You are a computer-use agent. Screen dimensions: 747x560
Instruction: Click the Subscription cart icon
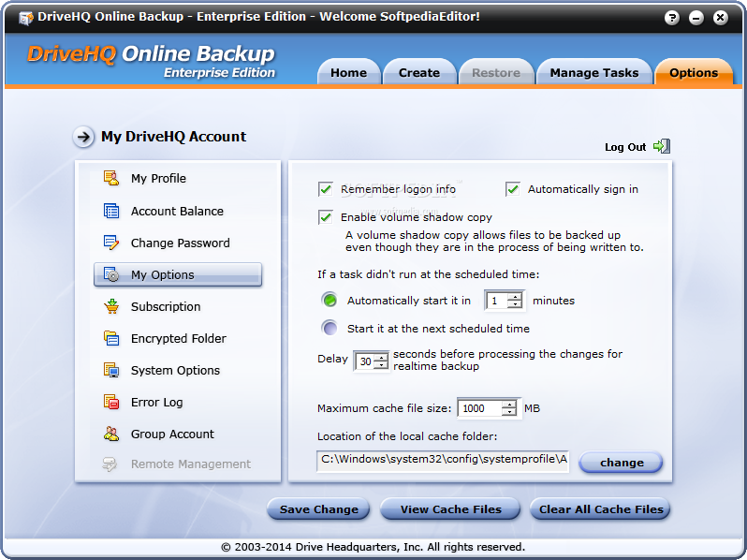pyautogui.click(x=111, y=306)
